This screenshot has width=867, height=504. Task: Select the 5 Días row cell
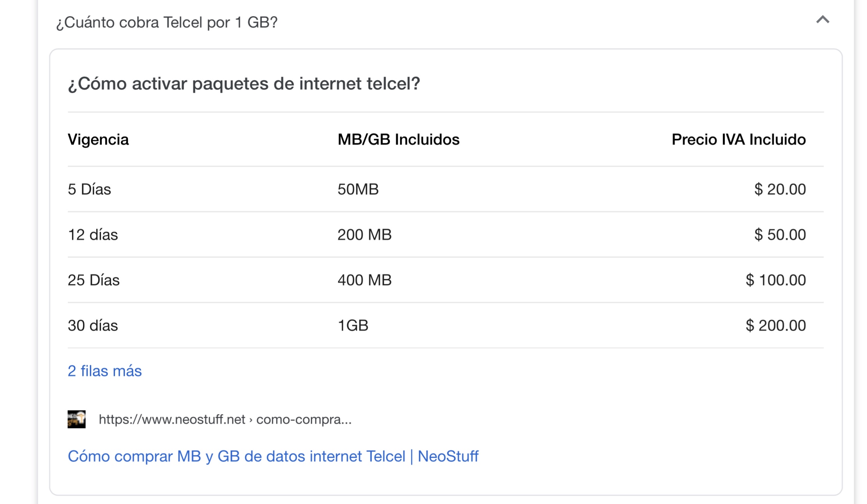pos(89,189)
